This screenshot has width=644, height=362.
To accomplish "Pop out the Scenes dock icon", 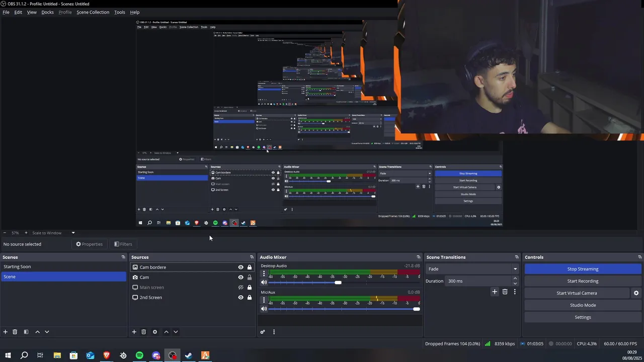I will (123, 257).
